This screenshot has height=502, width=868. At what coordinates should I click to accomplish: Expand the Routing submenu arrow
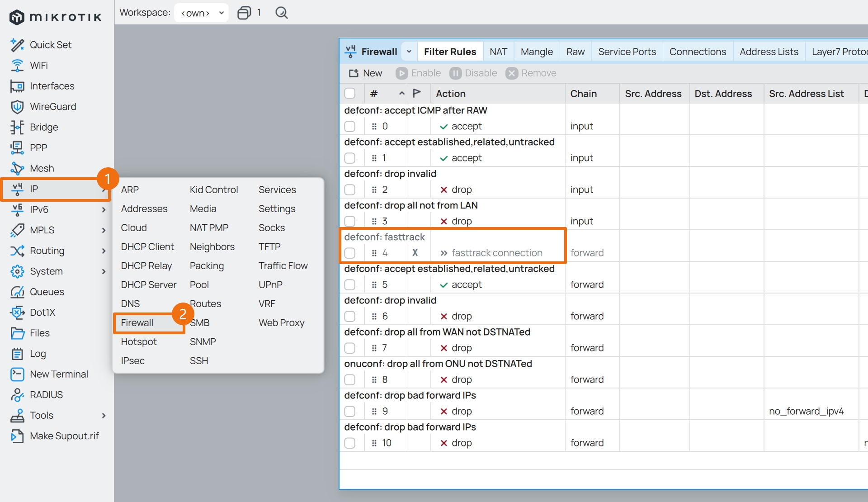[x=104, y=251]
